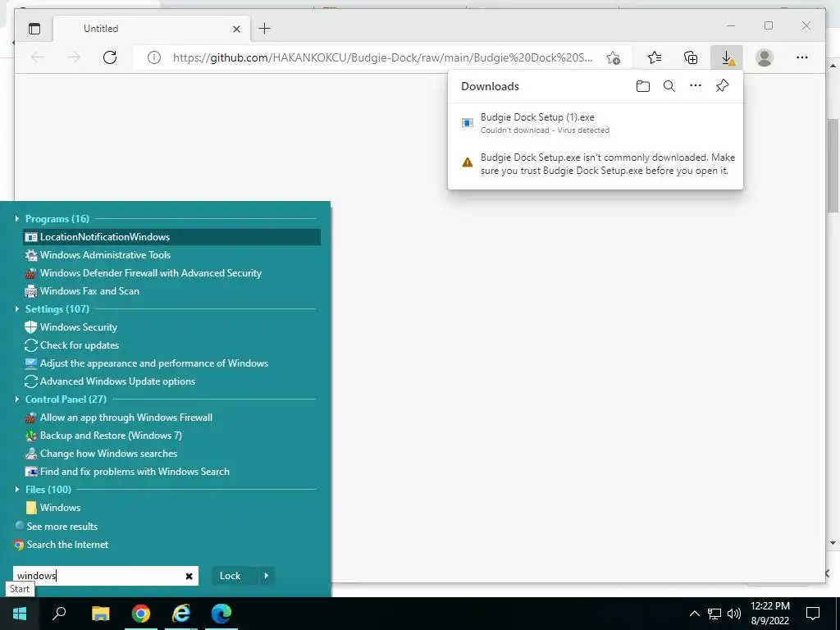Click the Budgie Dock Setup.exe warning message
This screenshot has height=630, width=840.
click(608, 164)
